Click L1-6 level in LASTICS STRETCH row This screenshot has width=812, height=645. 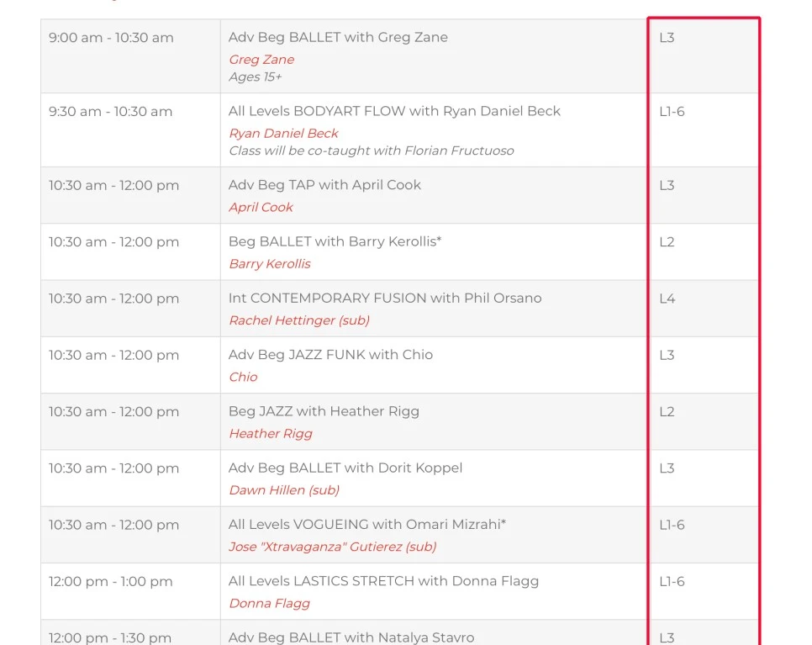coord(672,581)
